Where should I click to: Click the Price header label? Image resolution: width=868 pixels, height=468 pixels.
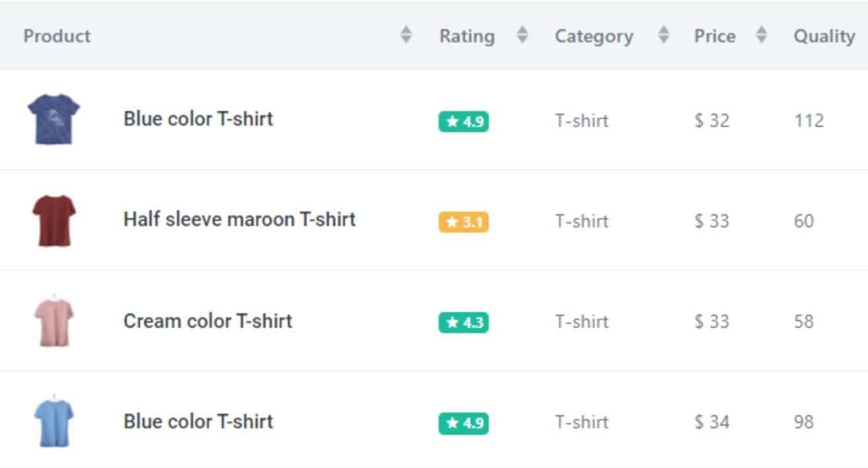(x=715, y=36)
